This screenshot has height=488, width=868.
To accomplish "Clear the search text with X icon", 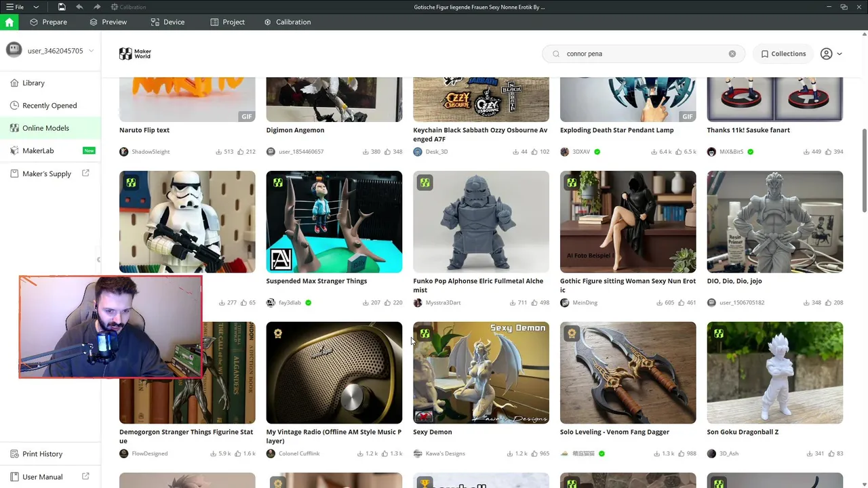I will point(732,54).
